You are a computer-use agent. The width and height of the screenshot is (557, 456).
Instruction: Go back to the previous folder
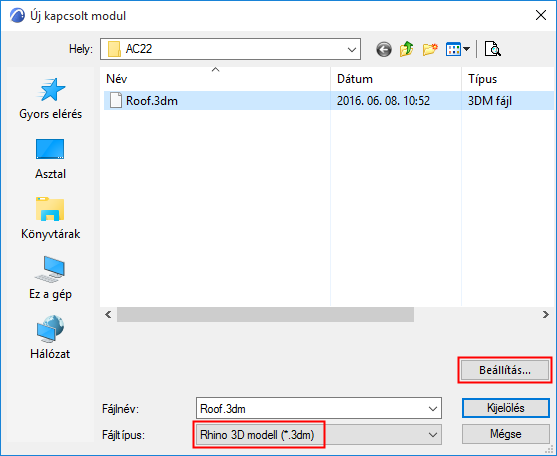click(384, 49)
